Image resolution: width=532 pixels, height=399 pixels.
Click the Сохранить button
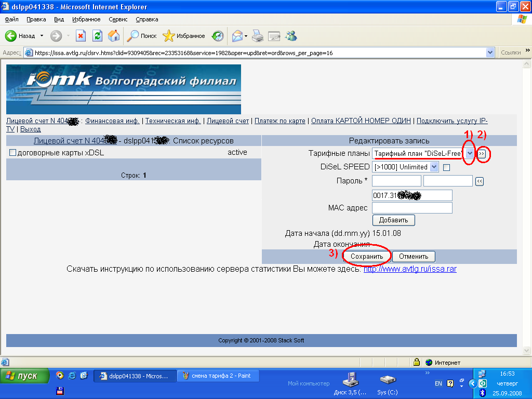tap(367, 257)
